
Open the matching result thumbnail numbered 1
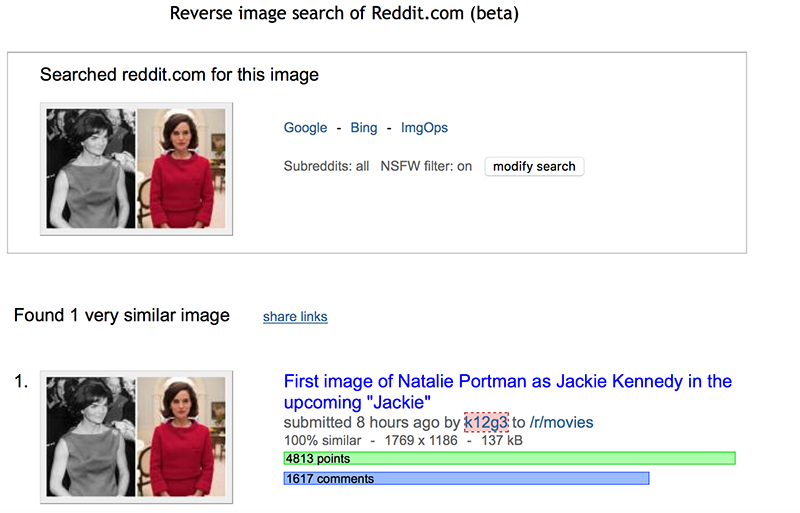pyautogui.click(x=136, y=436)
